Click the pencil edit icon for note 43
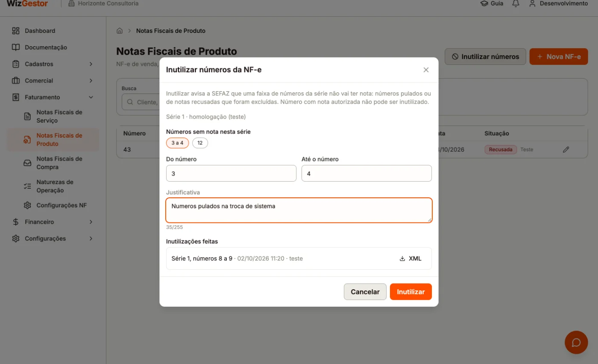The image size is (598, 364). click(x=566, y=150)
